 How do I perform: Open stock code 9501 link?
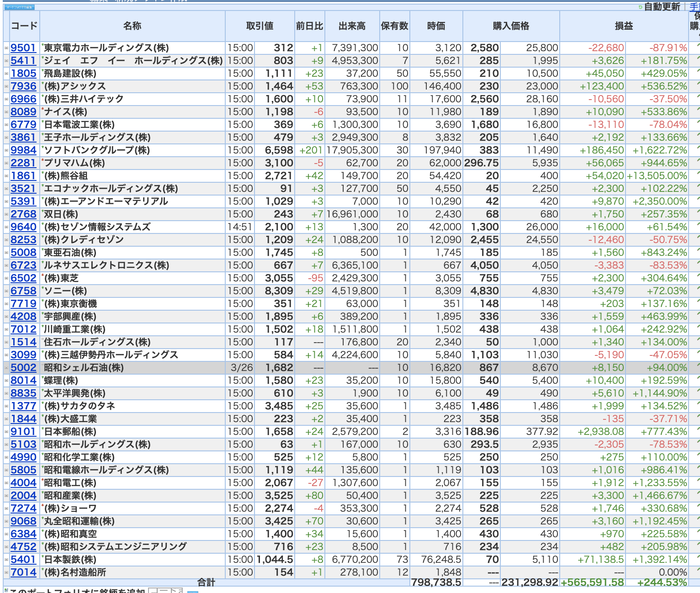(23, 48)
